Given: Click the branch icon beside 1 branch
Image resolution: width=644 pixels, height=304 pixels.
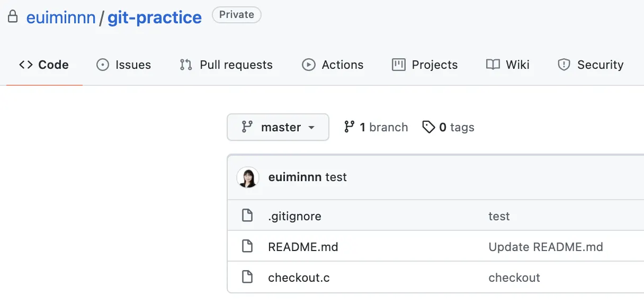Looking at the screenshot, I should (x=349, y=127).
